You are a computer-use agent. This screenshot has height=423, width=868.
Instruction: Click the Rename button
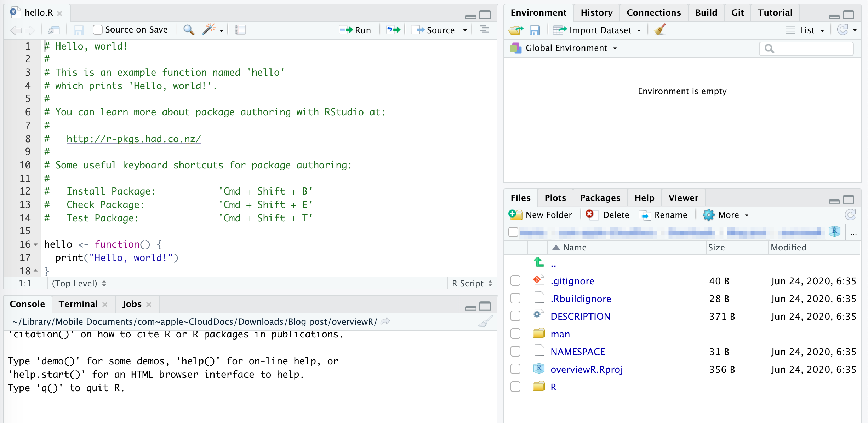click(663, 215)
